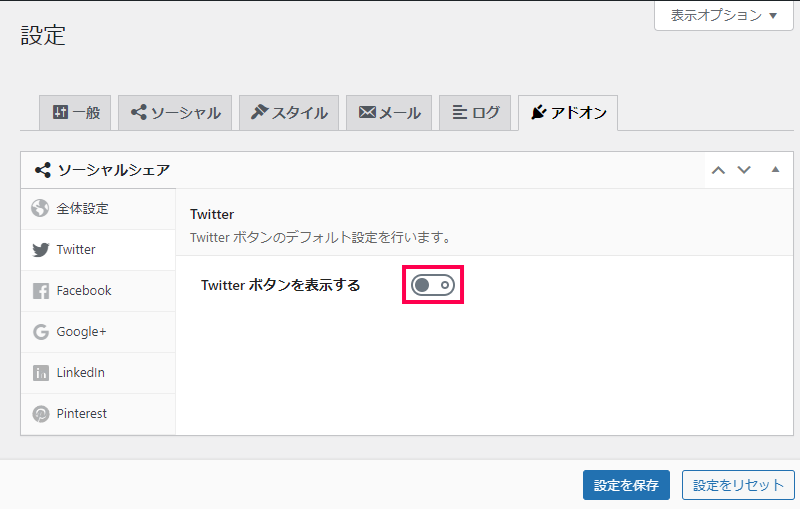
Task: Click the Twitter bird icon in the sidebar
Action: (41, 250)
